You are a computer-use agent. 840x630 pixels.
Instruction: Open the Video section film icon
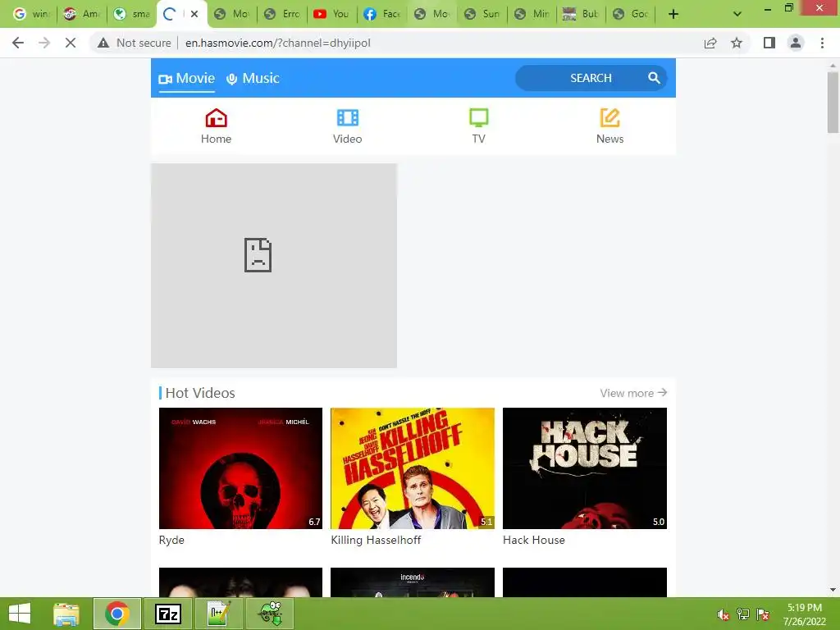pyautogui.click(x=347, y=118)
